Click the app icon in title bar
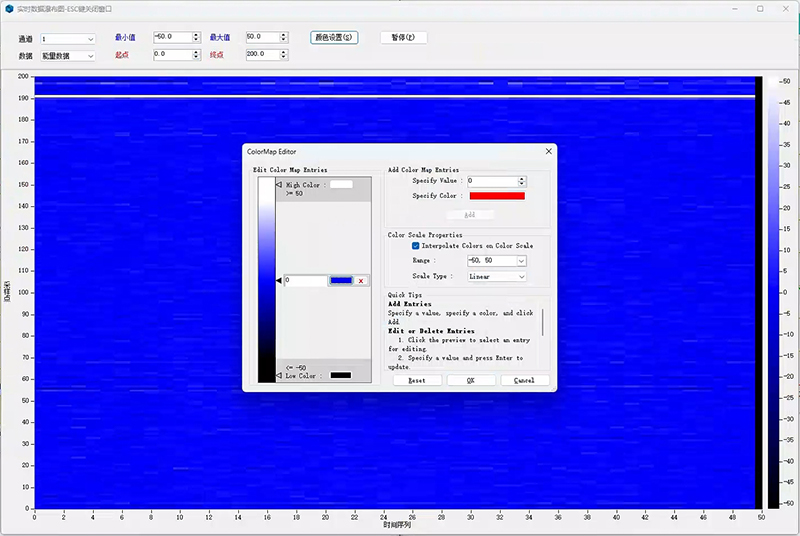The height and width of the screenshot is (536, 800). point(9,8)
